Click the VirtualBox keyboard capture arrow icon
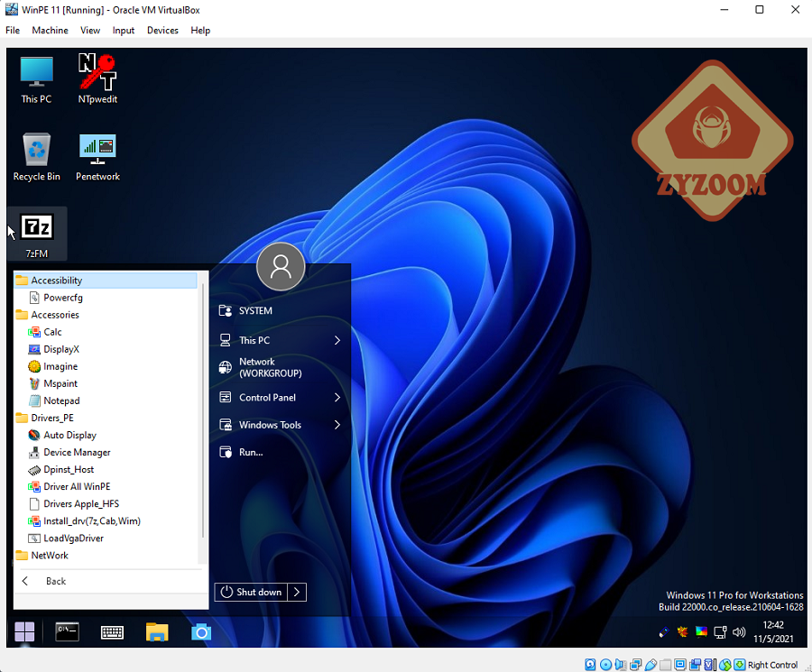 coord(740,664)
